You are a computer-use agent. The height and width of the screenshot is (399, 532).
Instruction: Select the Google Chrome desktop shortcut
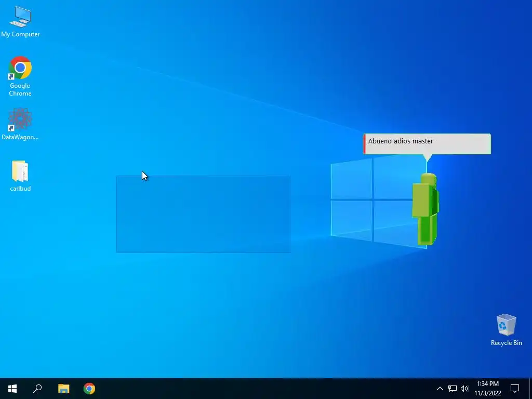tap(20, 76)
